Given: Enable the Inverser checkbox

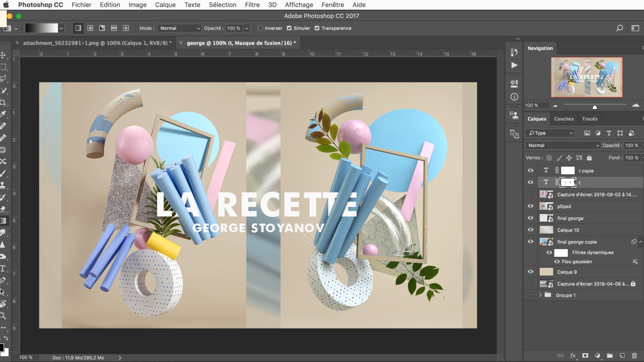Looking at the screenshot, I should (260, 28).
